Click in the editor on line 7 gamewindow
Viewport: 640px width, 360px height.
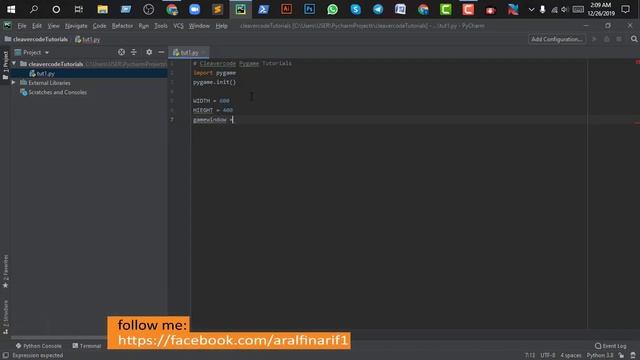point(210,120)
